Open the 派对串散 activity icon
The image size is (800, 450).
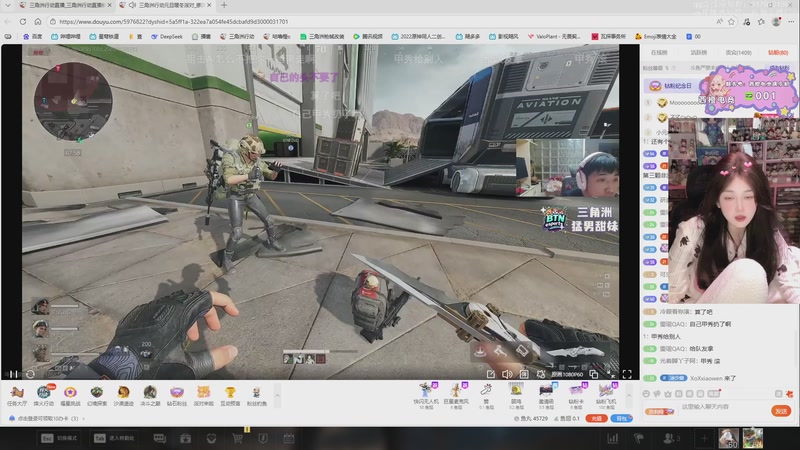pos(203,395)
